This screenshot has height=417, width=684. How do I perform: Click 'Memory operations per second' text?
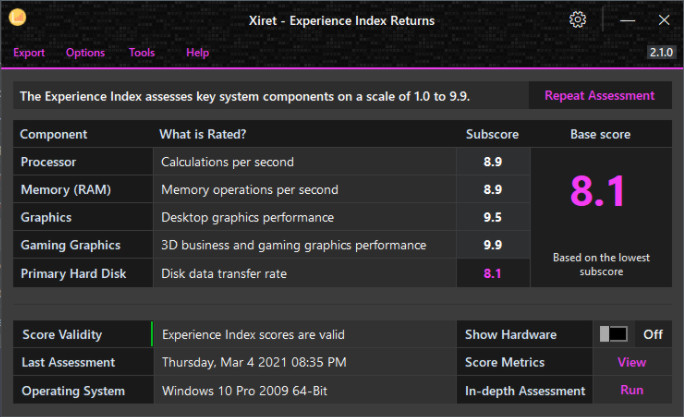tap(250, 190)
